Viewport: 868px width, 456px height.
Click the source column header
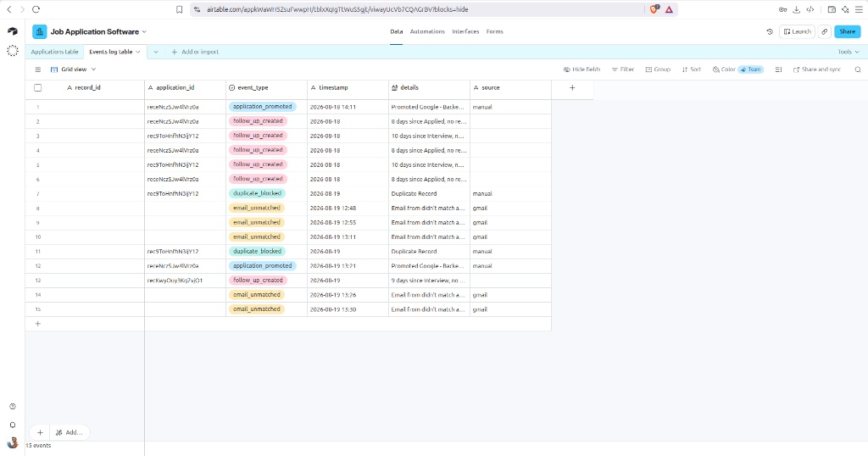pyautogui.click(x=510, y=87)
